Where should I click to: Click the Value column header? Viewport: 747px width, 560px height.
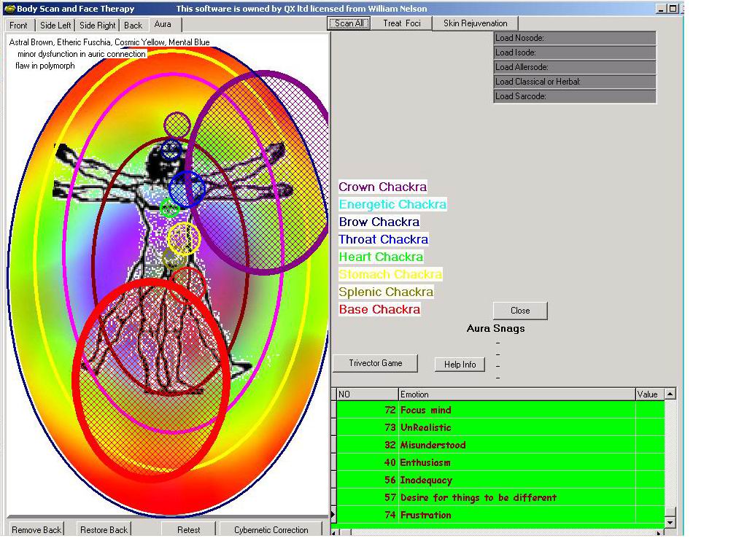(x=649, y=394)
